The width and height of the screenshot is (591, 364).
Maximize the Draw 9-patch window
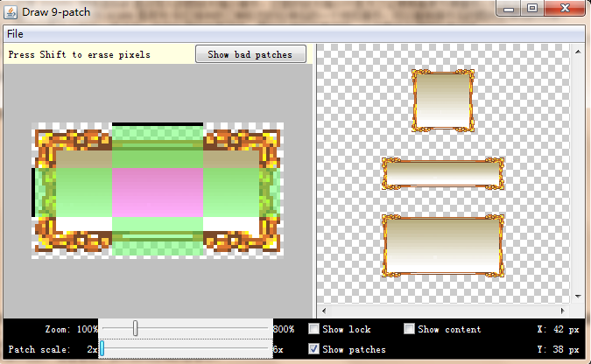532,9
